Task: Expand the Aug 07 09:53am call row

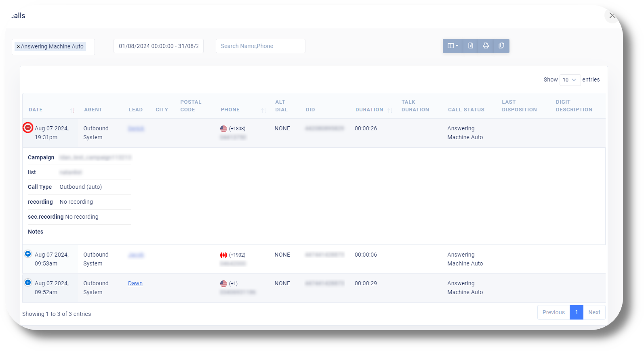Action: (x=28, y=254)
